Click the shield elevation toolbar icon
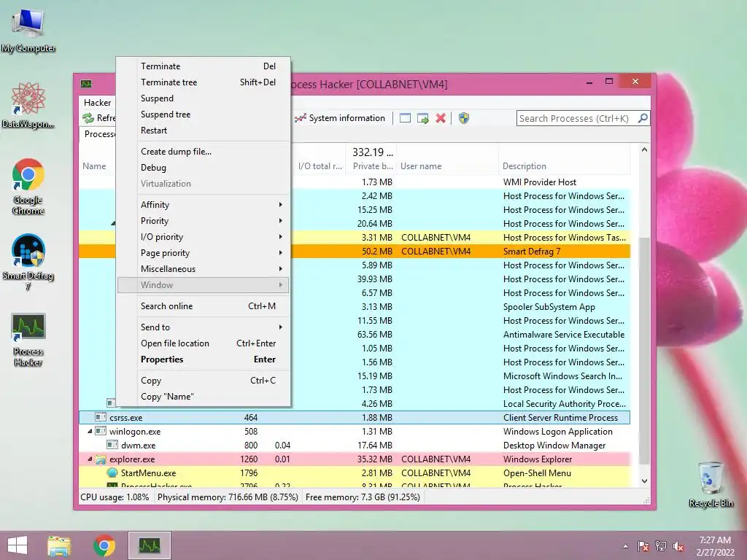This screenshot has width=747, height=560. tap(463, 118)
